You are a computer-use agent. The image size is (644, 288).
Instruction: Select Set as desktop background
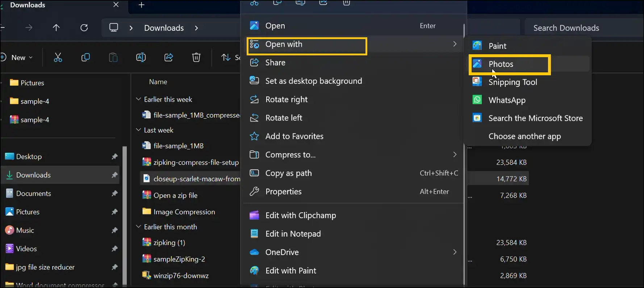coord(353,81)
